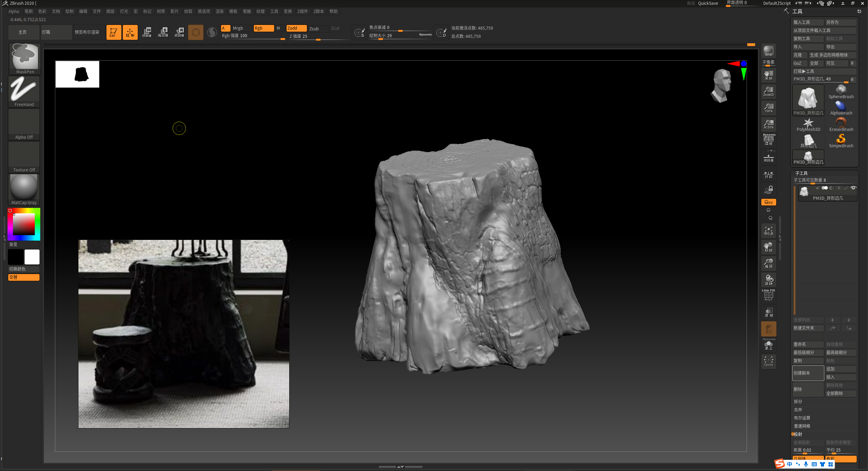Click the PolyF Line Fill icon
This screenshot has width=868, height=471.
768,295
